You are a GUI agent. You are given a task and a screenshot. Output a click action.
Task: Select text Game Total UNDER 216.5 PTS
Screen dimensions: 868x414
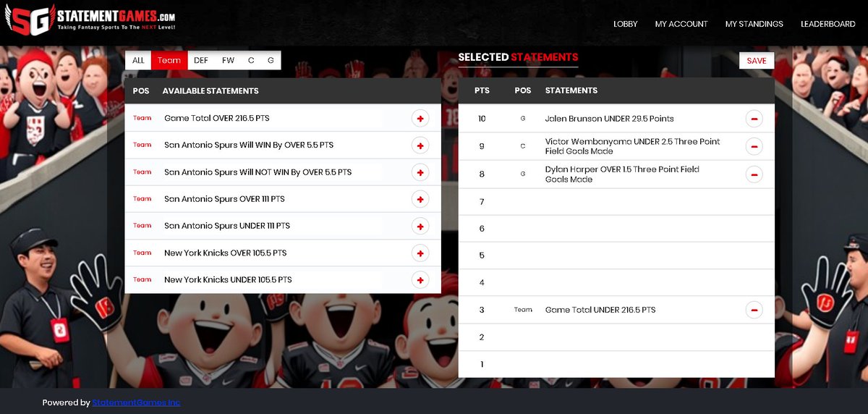(600, 310)
